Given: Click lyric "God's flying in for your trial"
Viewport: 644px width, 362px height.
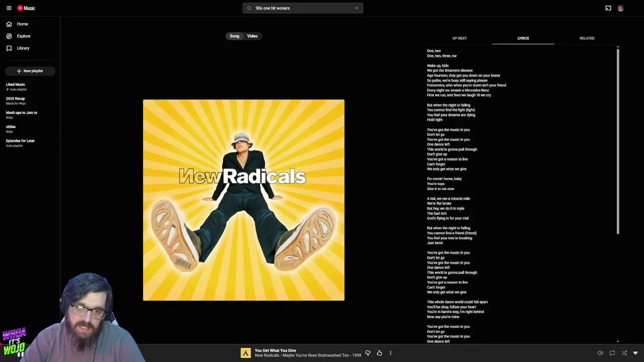Looking at the screenshot, I should (x=448, y=218).
